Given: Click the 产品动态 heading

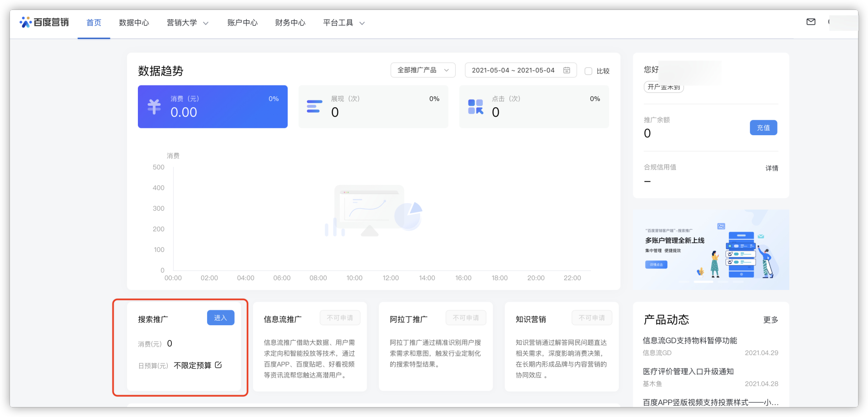Looking at the screenshot, I should (x=666, y=320).
